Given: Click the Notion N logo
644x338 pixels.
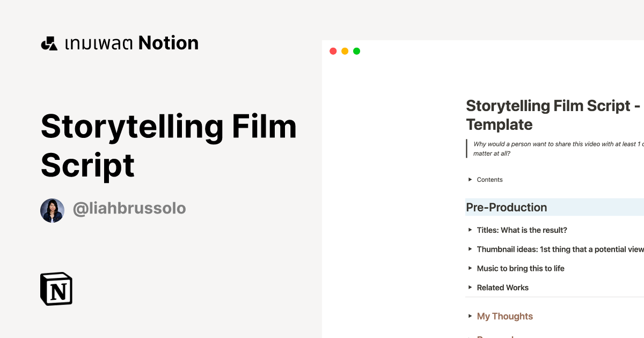Looking at the screenshot, I should tap(56, 289).
